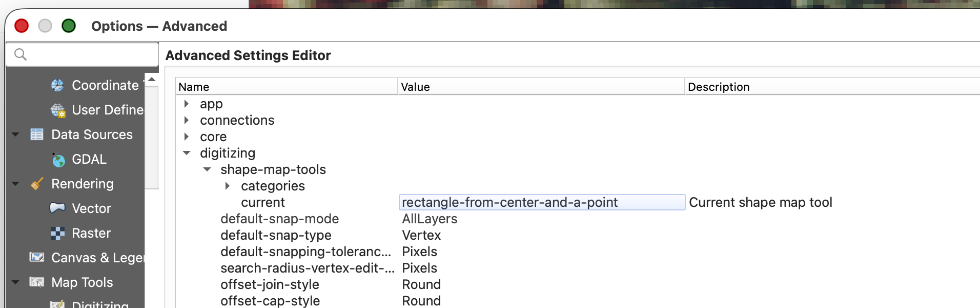Collapse the shape-map-tools node
The image size is (980, 308).
point(207,169)
